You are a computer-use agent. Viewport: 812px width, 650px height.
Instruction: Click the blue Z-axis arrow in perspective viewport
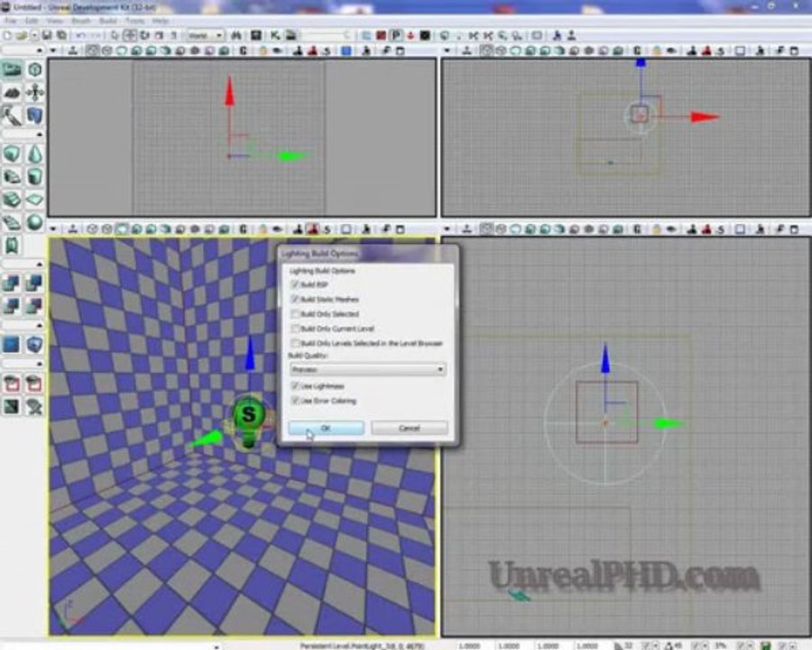(x=250, y=352)
